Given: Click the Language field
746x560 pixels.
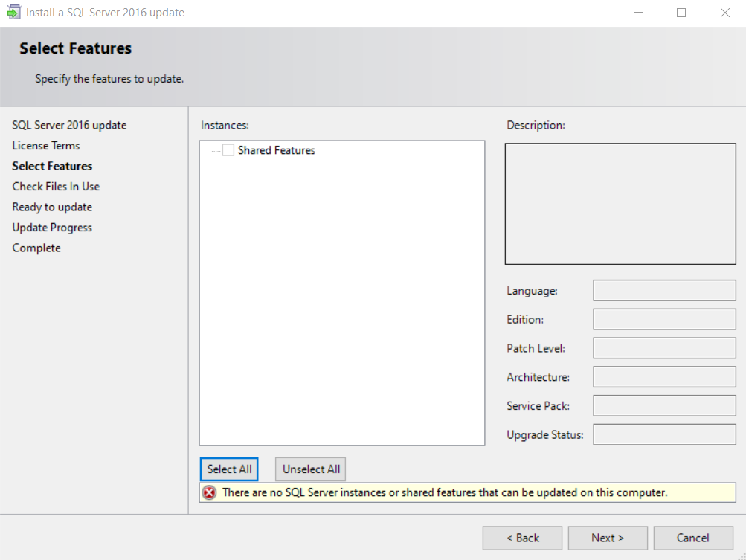Looking at the screenshot, I should (665, 290).
